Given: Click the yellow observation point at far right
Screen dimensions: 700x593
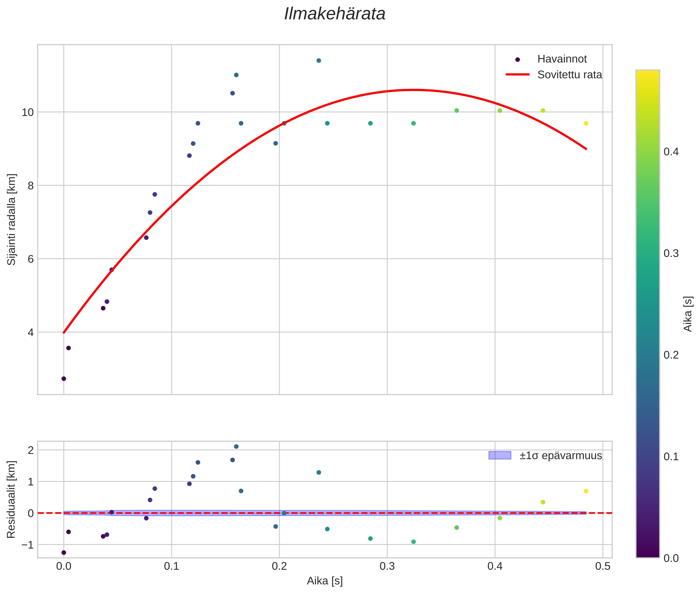Looking at the screenshot, I should click(x=586, y=123).
